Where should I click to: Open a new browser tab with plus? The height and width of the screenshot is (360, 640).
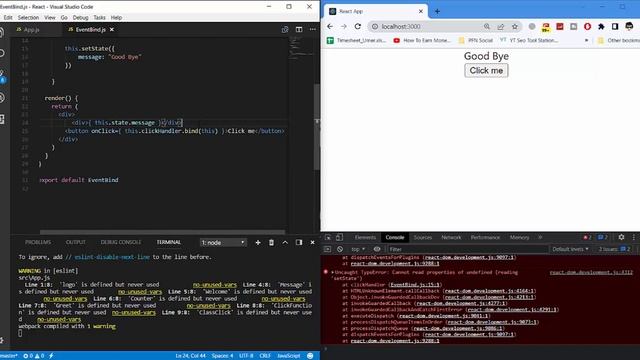(437, 11)
